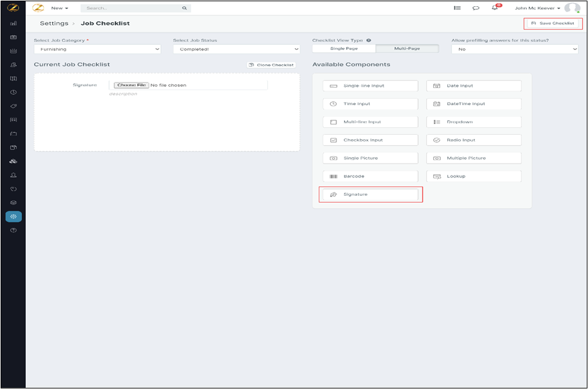Add the Signature component
Viewport: 588px width, 389px height.
[370, 194]
